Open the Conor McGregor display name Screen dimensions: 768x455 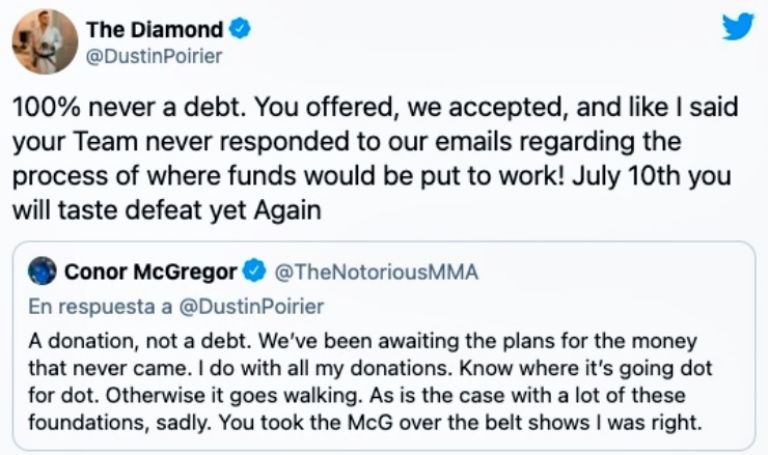150,271
